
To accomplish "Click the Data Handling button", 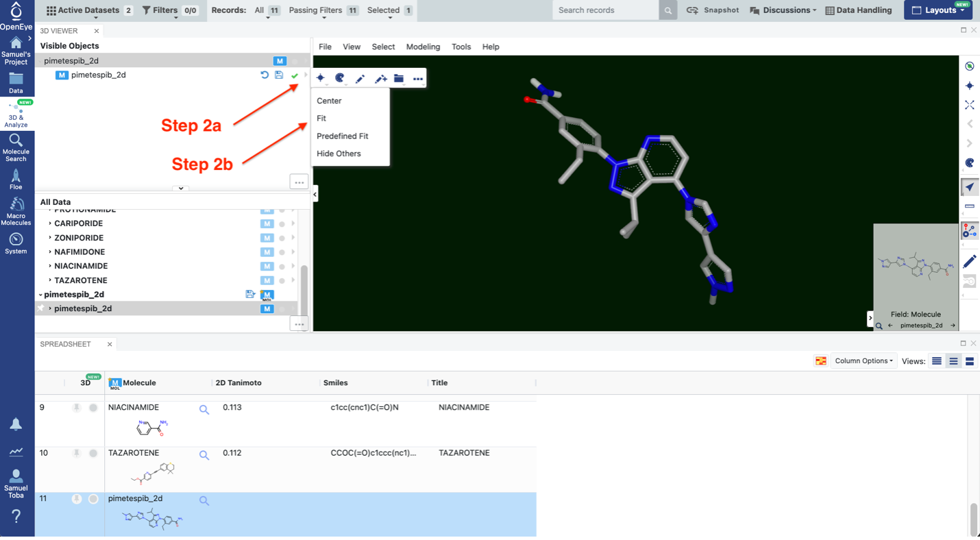I will [x=859, y=10].
